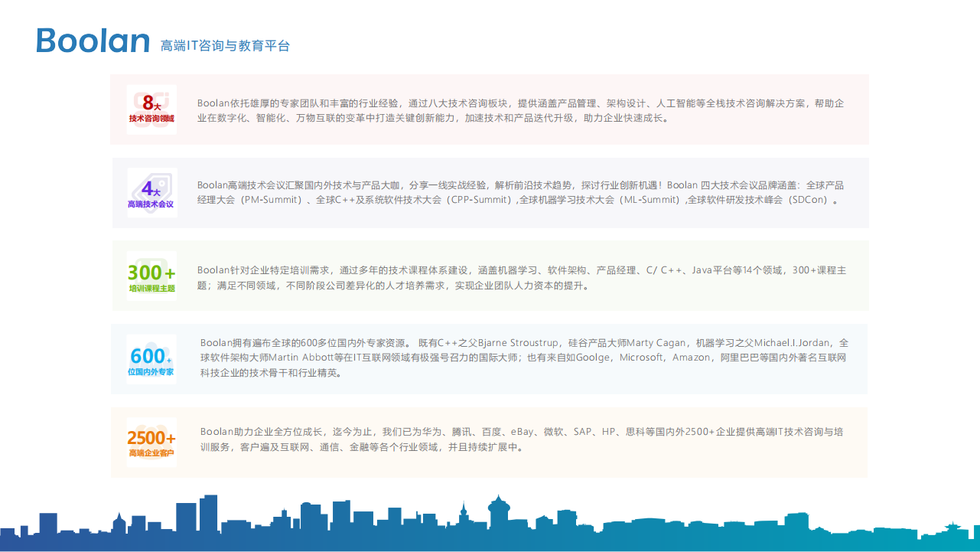The height and width of the screenshot is (552, 980).
Task: Select the training courses section panel
Action: click(490, 276)
